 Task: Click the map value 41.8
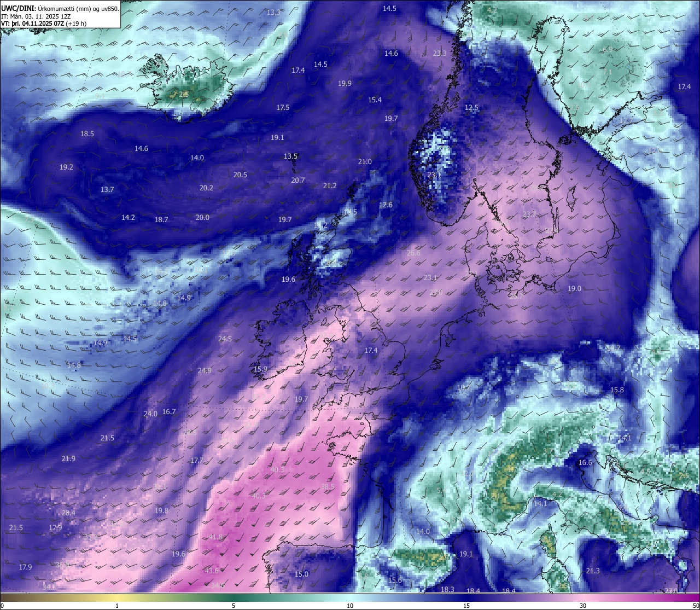216,537
